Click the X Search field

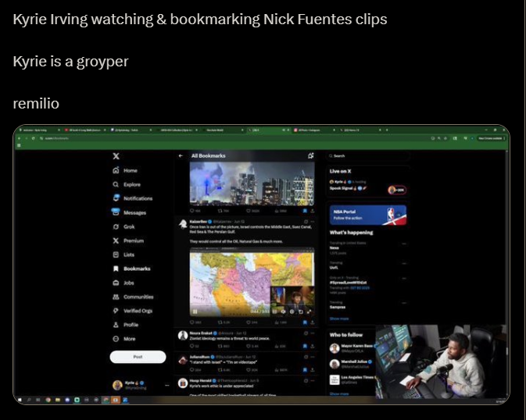pyautogui.click(x=367, y=156)
